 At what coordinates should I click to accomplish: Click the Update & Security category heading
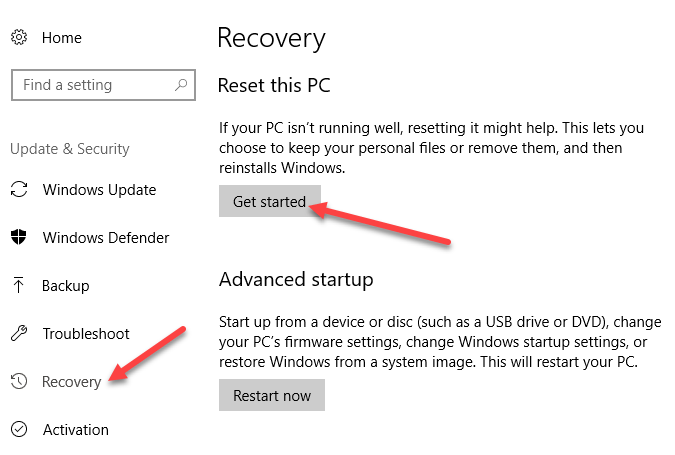pyautogui.click(x=70, y=149)
